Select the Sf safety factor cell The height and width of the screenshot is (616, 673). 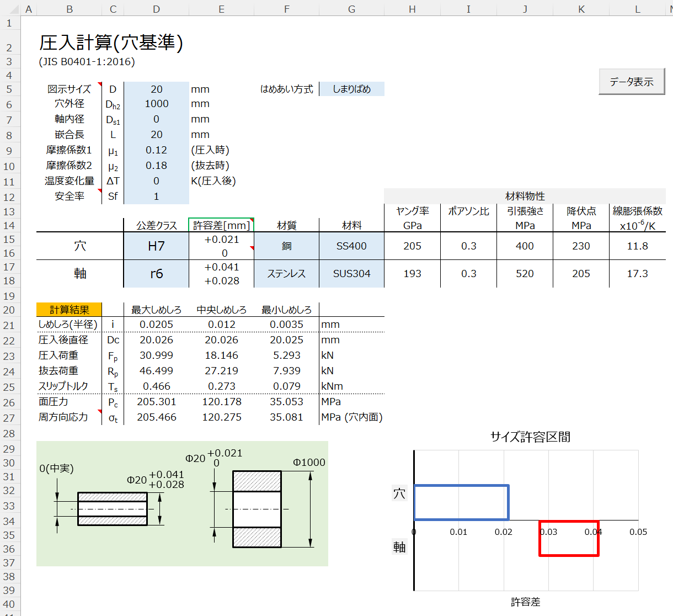[157, 197]
